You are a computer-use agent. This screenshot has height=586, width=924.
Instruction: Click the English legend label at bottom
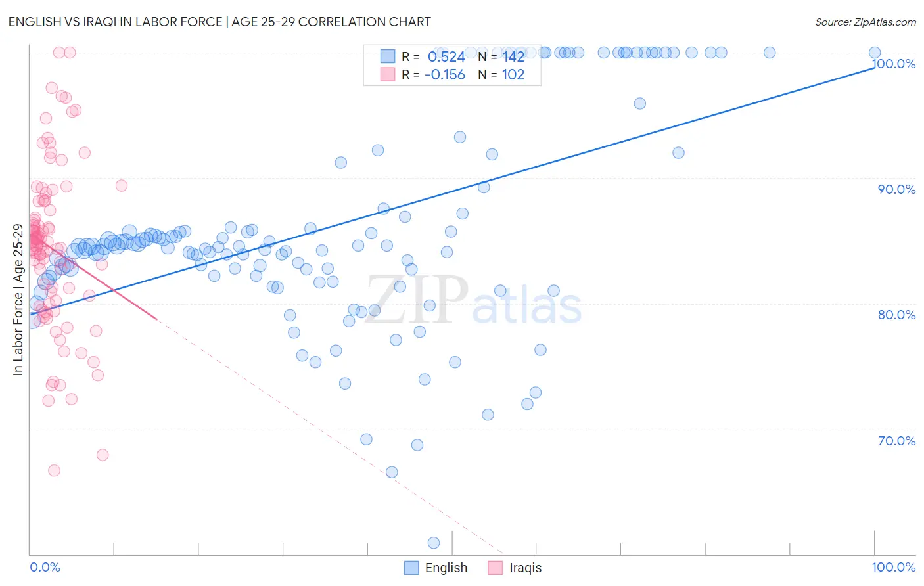[x=446, y=568]
